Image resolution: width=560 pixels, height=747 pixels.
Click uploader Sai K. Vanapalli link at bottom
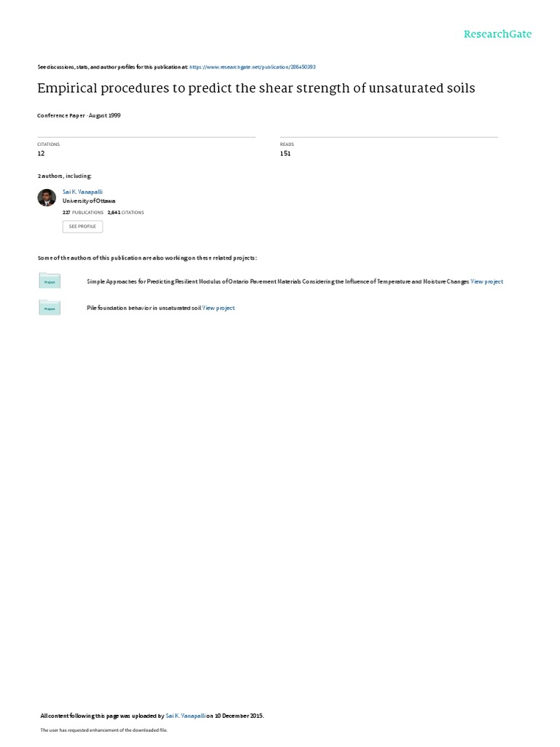(x=186, y=716)
